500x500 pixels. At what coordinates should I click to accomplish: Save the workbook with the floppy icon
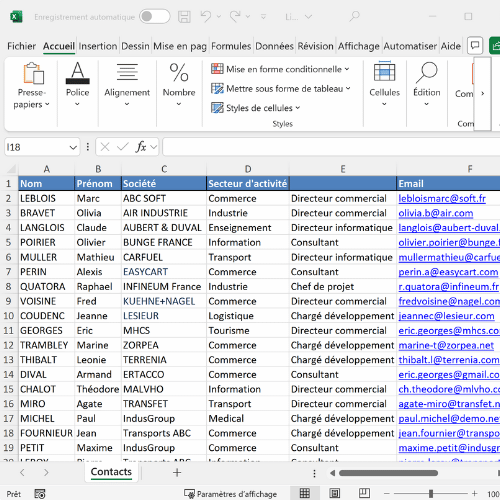click(184, 16)
